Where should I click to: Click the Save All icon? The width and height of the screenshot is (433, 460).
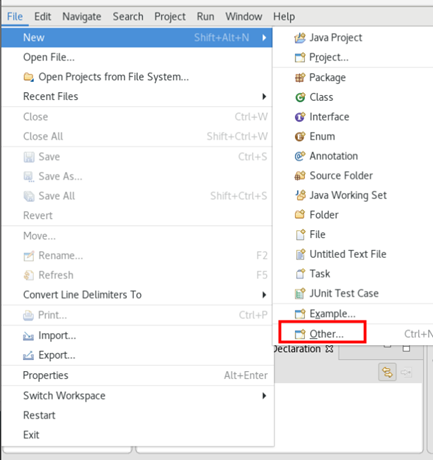pos(29,196)
